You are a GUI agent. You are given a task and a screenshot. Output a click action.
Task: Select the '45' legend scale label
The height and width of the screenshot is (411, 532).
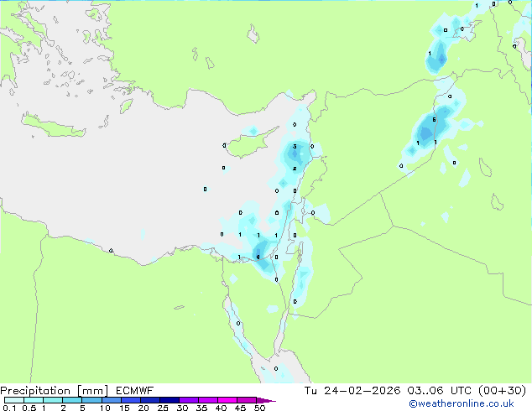point(240,408)
